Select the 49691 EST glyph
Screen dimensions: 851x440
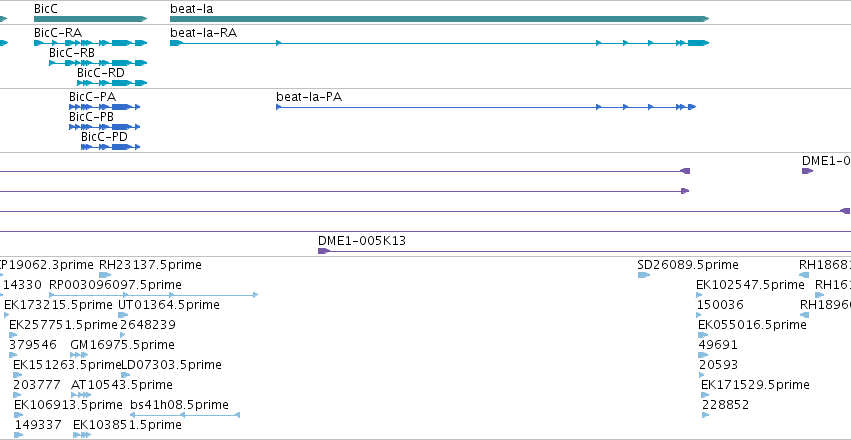click(703, 355)
